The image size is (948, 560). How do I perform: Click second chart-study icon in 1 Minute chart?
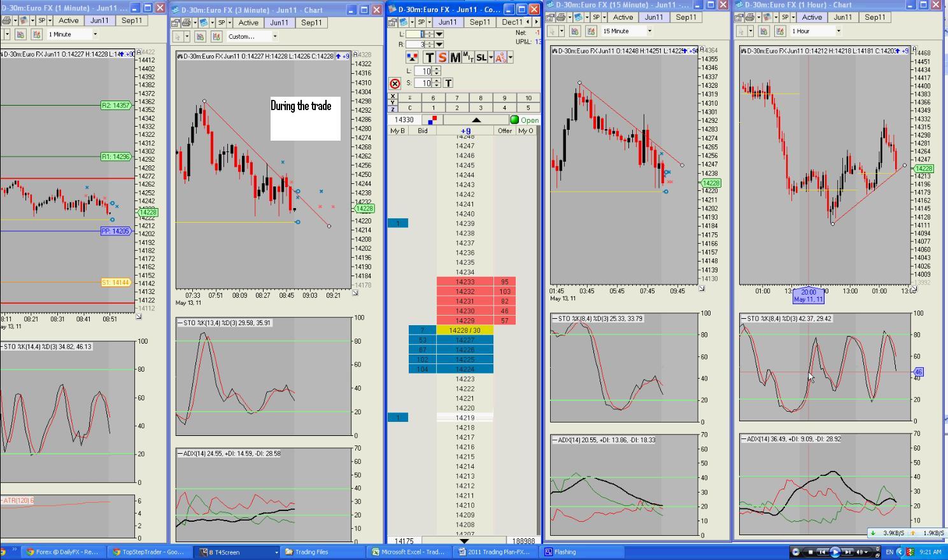coord(36,34)
